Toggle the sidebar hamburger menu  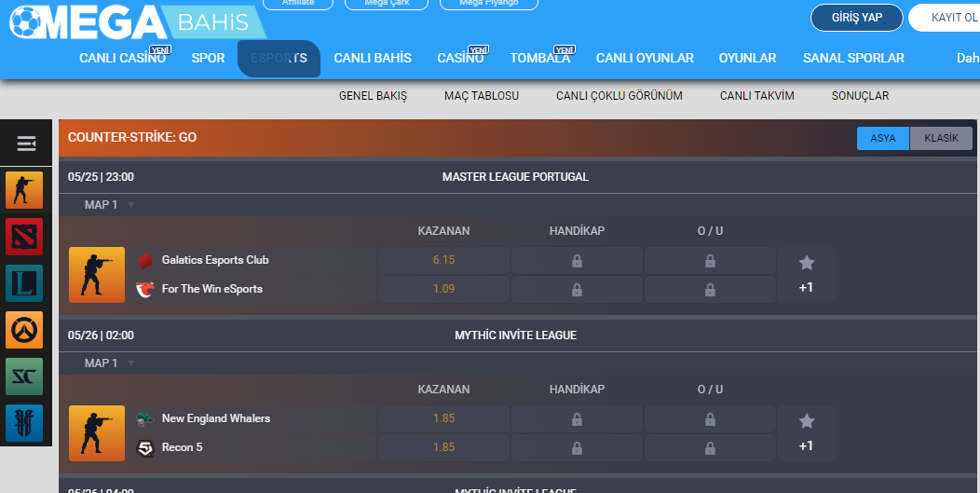tap(26, 144)
